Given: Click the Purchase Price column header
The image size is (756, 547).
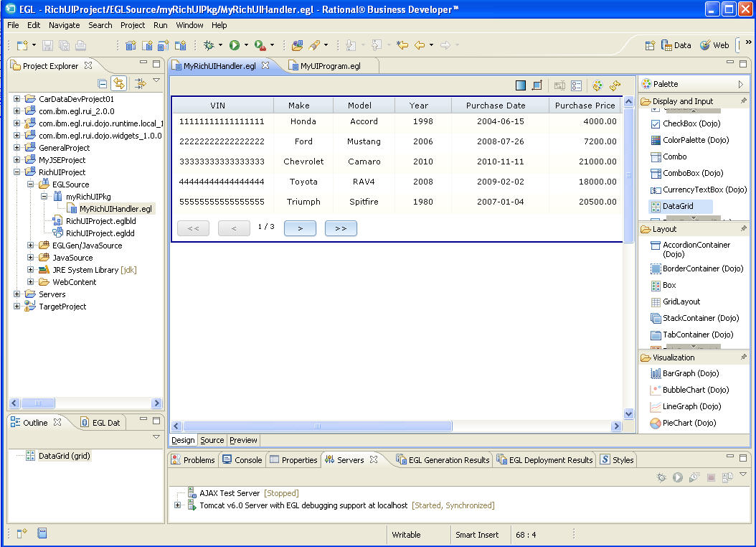Looking at the screenshot, I should tap(585, 105).
